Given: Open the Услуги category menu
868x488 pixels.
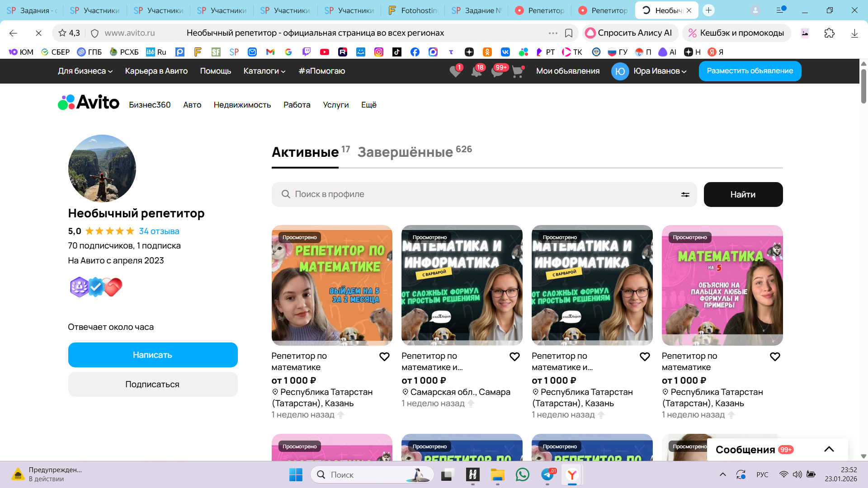Looking at the screenshot, I should (x=335, y=105).
